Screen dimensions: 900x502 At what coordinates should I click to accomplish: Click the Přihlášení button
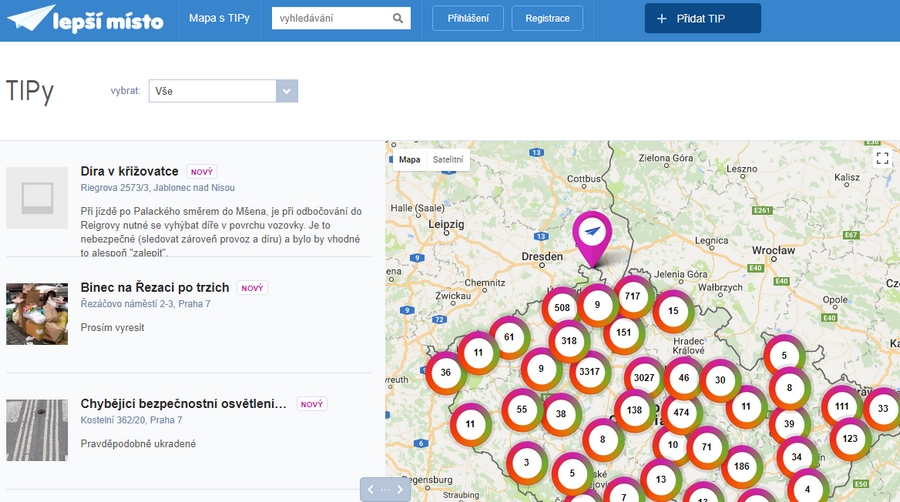[468, 18]
